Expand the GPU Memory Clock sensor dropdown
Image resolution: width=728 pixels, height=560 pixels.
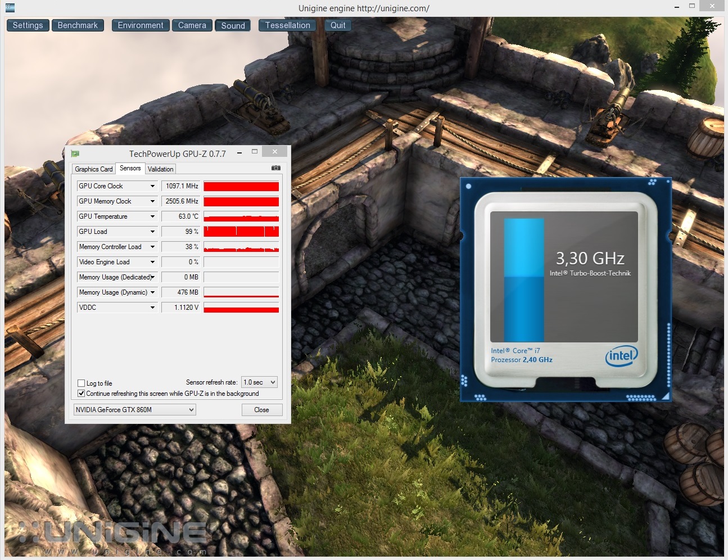tap(152, 201)
